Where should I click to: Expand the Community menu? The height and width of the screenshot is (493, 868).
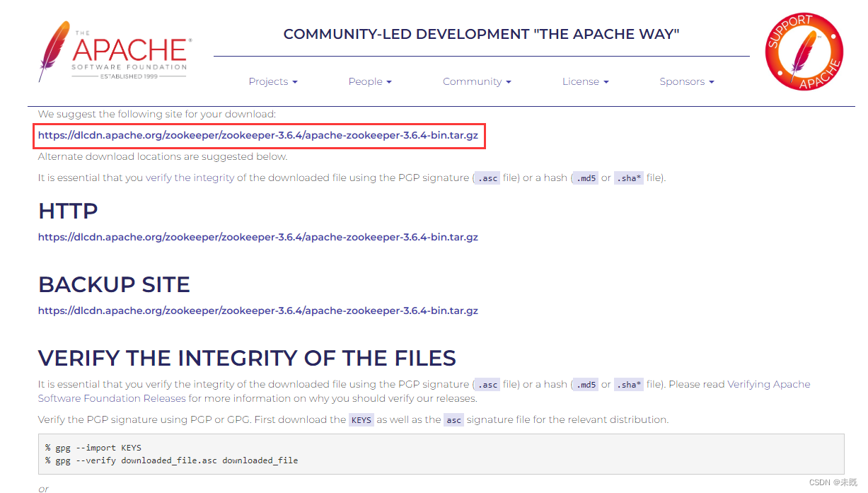(x=477, y=81)
